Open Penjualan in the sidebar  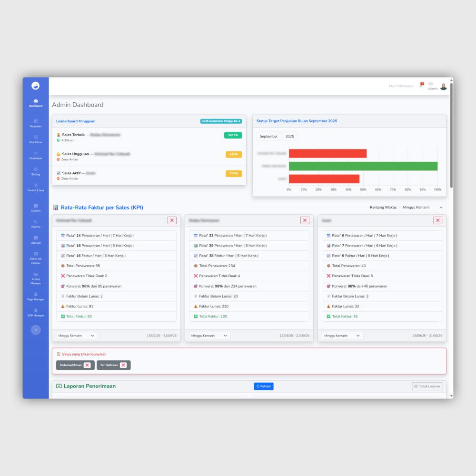36,123
